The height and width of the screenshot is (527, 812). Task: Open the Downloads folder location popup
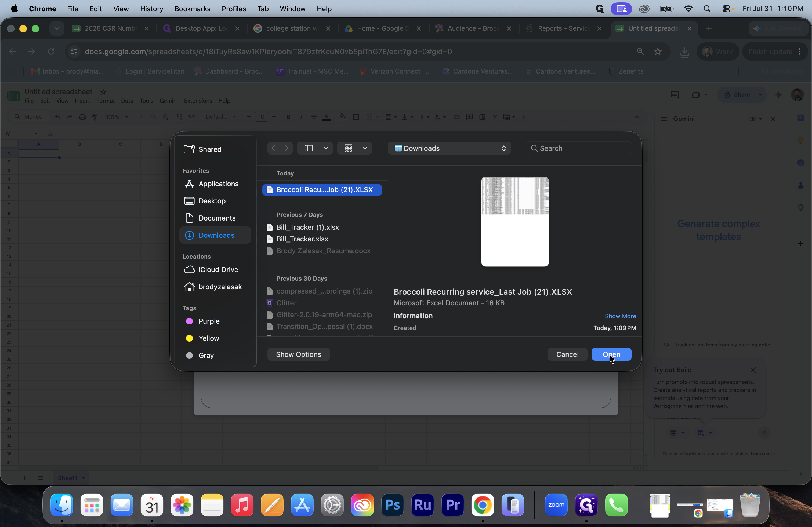[449, 148]
